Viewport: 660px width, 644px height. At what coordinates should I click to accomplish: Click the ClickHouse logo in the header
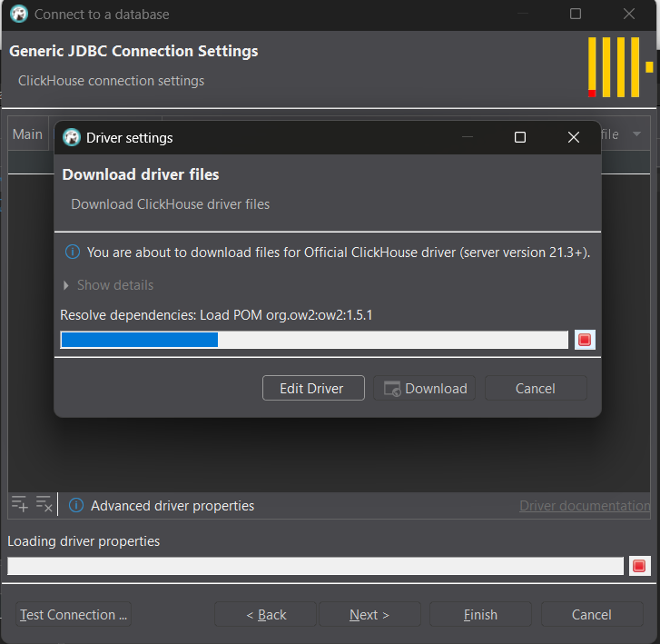(x=620, y=67)
